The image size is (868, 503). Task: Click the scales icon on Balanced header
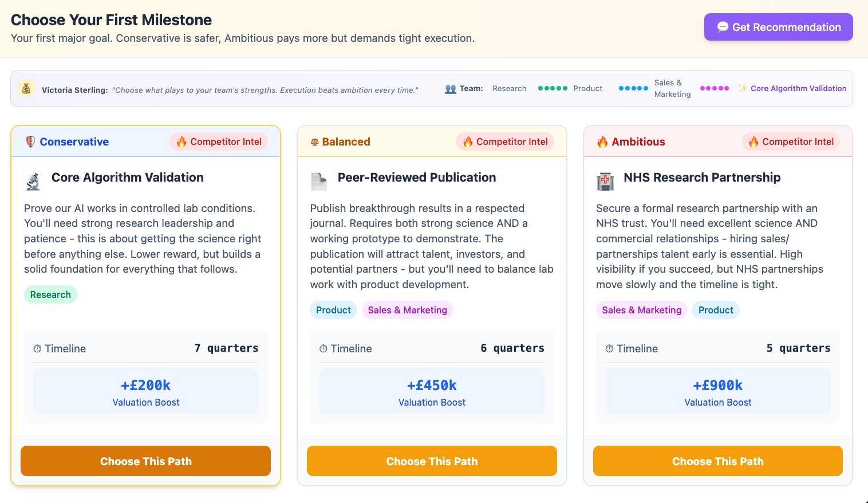[x=314, y=142]
